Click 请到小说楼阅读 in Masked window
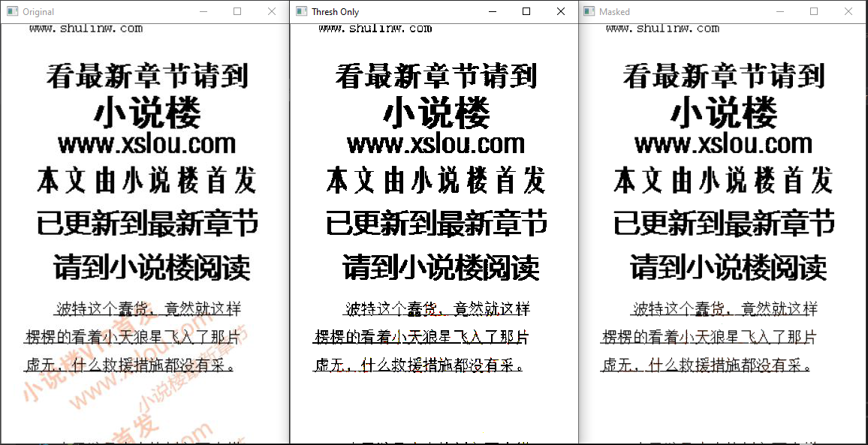Image resolution: width=868 pixels, height=445 pixels. (x=728, y=267)
